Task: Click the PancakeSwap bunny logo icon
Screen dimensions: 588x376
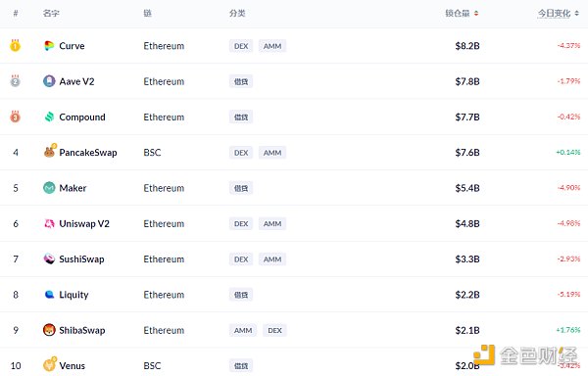Action: pyautogui.click(x=50, y=152)
